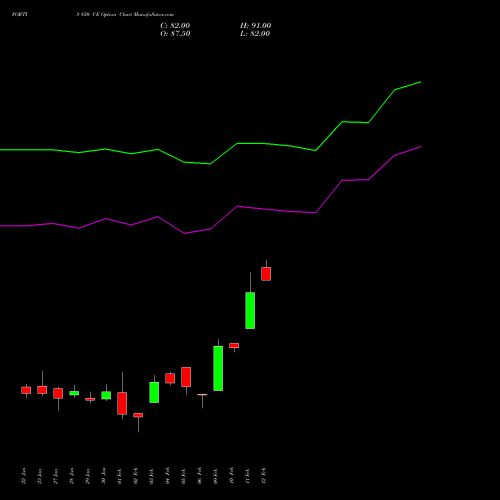
Task: Click the 11 Feb date label
Action: [x=248, y=476]
